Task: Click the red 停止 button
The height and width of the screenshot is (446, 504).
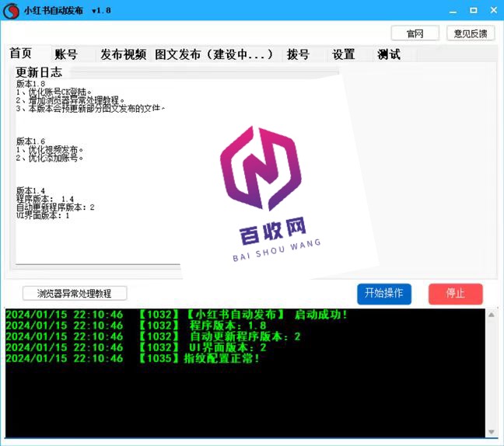Action: tap(456, 294)
